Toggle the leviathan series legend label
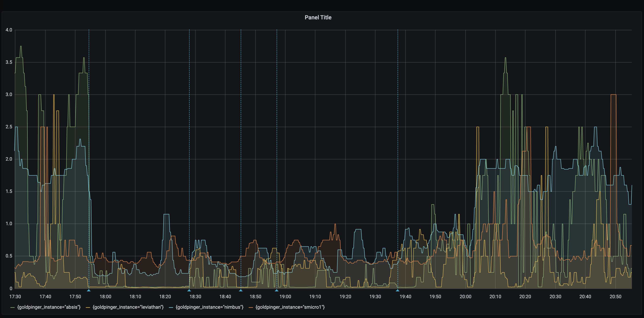This screenshot has width=644, height=318. pyautogui.click(x=128, y=307)
